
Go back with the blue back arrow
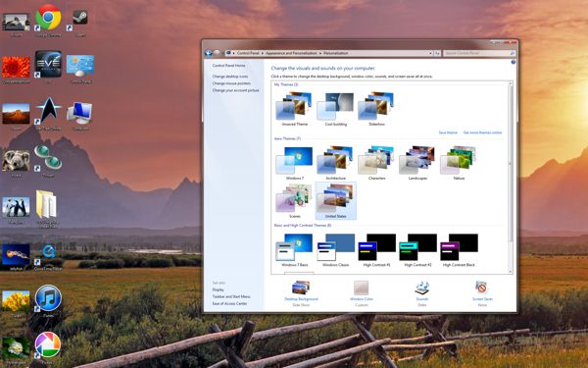209,53
